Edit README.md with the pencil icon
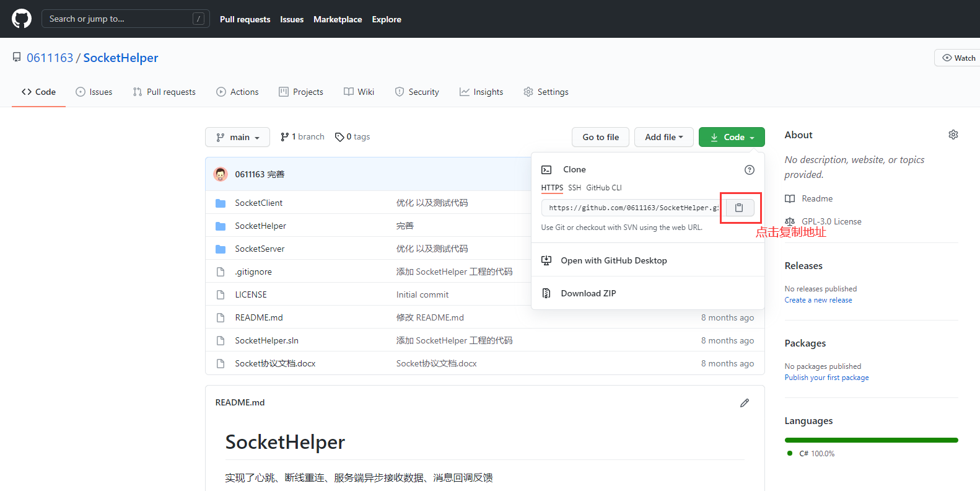Viewport: 980px width, 491px height. point(745,403)
